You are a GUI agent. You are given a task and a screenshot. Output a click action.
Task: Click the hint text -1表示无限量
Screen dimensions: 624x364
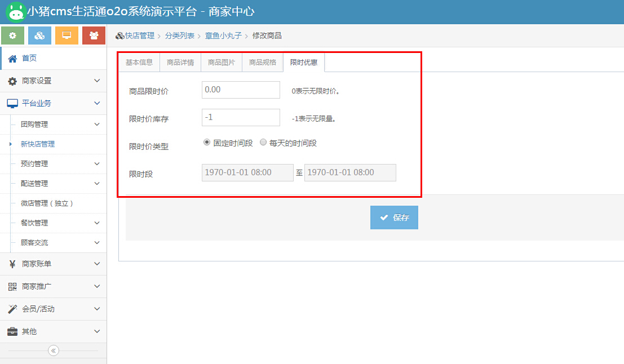(313, 118)
